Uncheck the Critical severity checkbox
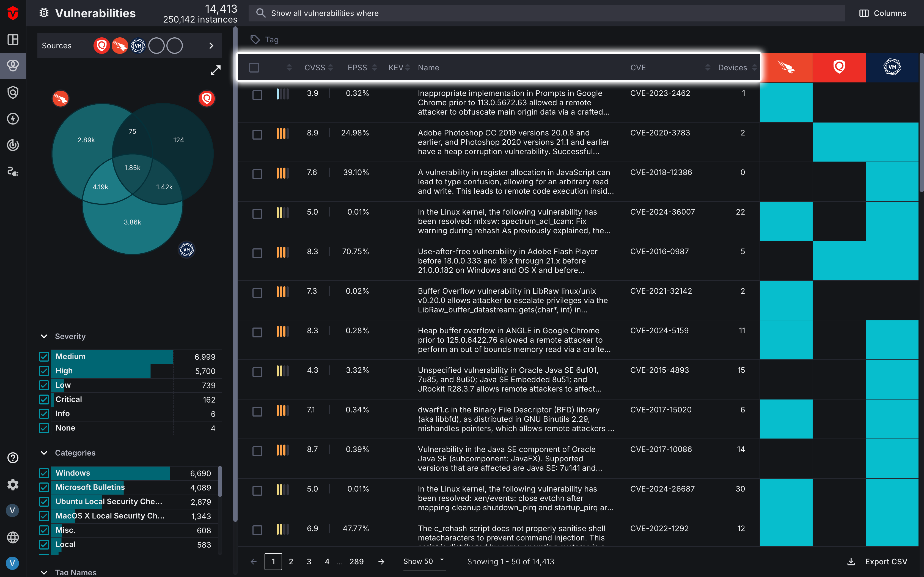 click(44, 400)
